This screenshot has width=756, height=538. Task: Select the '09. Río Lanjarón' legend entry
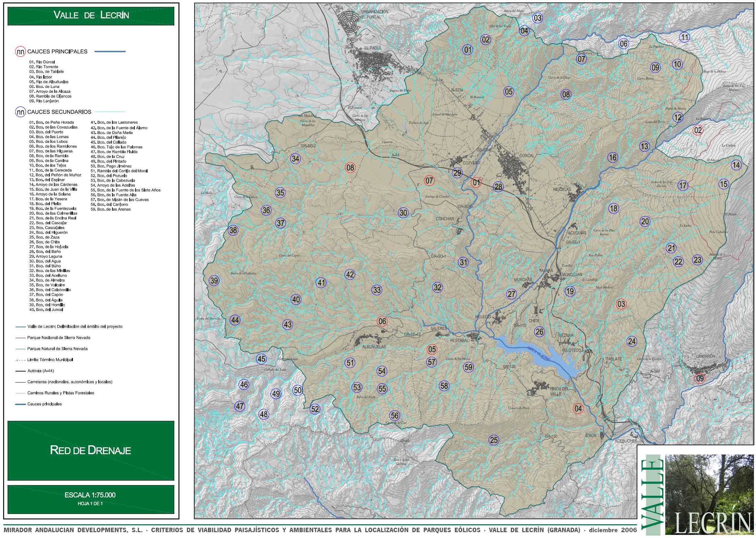pyautogui.click(x=44, y=101)
